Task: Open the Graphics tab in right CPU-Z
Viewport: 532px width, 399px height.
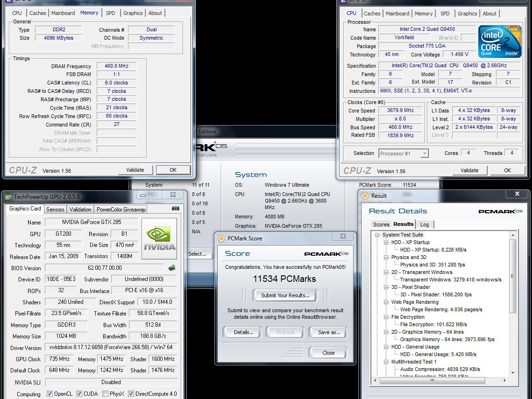Action: click(x=467, y=14)
